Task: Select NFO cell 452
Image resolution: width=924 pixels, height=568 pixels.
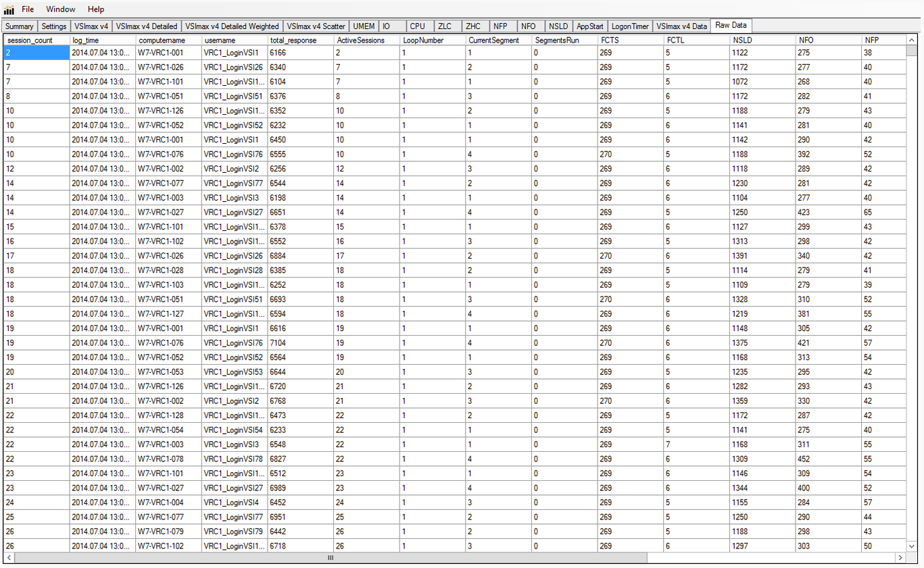Action: click(829, 459)
